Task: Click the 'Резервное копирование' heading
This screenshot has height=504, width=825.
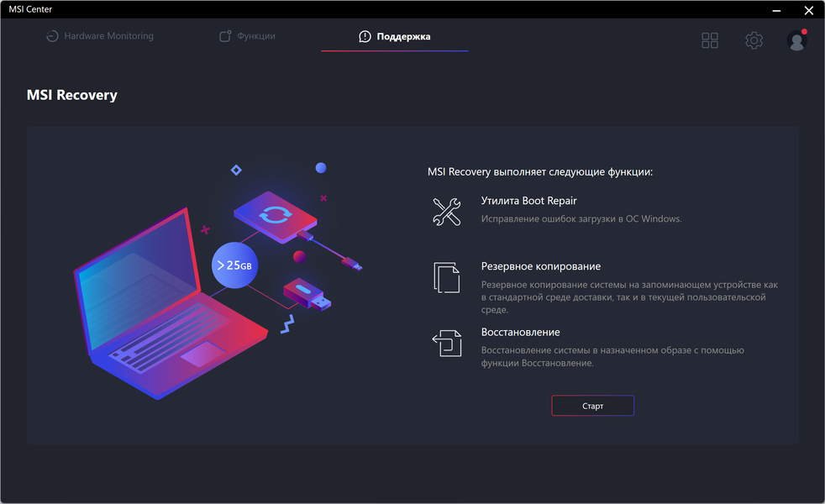Action: [x=541, y=266]
